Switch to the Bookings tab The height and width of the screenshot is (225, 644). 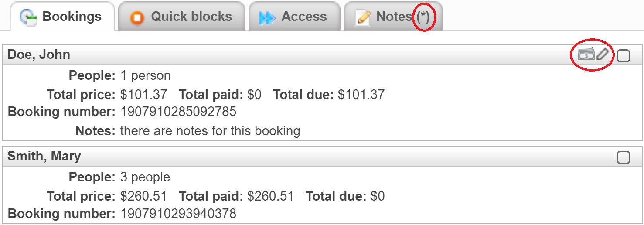point(72,17)
